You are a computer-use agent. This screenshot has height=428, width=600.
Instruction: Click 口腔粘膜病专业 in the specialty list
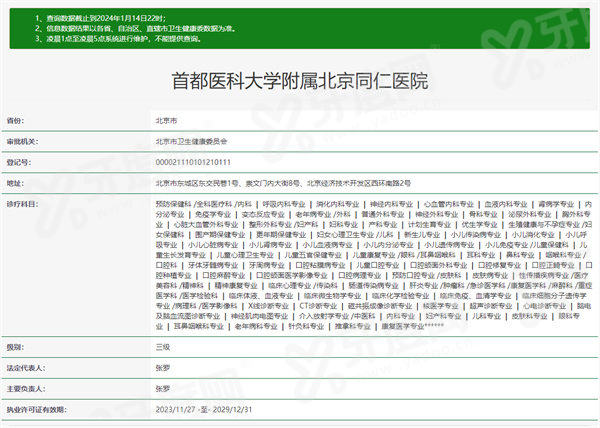coord(320,265)
